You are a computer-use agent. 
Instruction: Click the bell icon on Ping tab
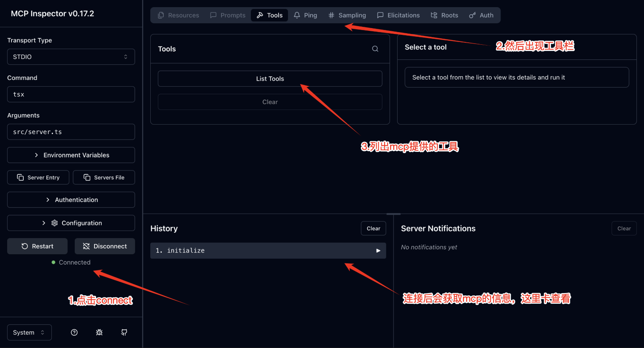297,15
